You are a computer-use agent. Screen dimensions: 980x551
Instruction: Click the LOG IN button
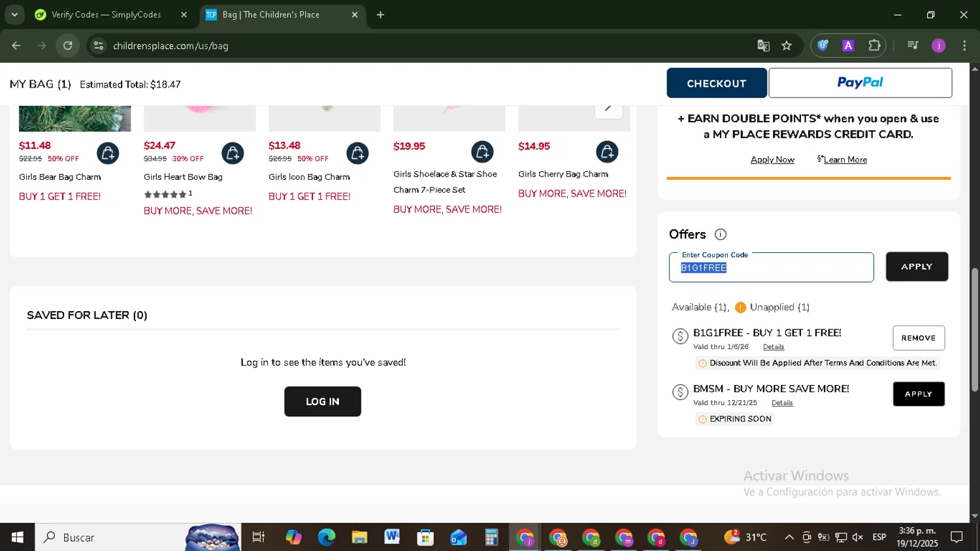click(x=323, y=401)
